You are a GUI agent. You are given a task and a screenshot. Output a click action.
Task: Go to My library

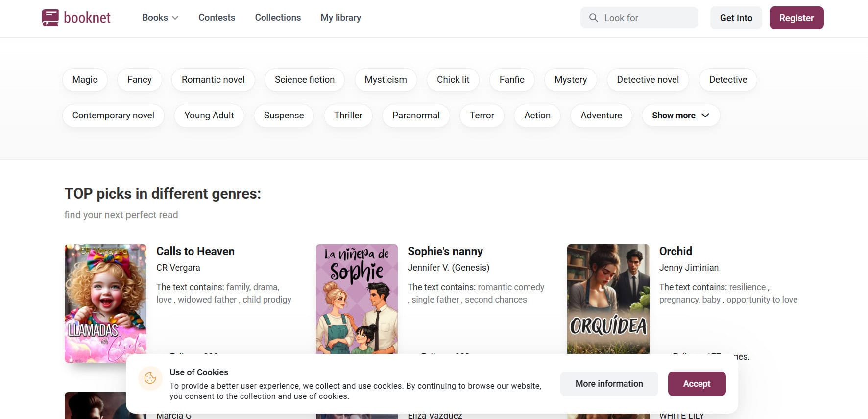(340, 18)
